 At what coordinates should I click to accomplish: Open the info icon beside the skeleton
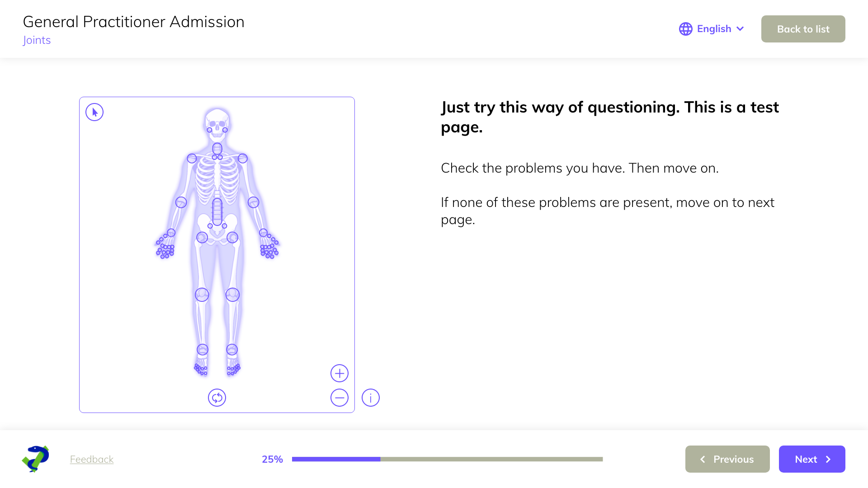click(371, 398)
